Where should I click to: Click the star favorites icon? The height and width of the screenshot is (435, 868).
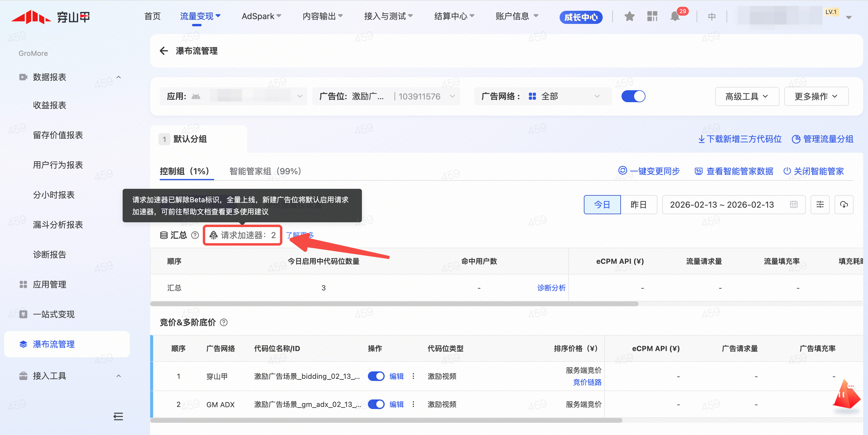(629, 16)
